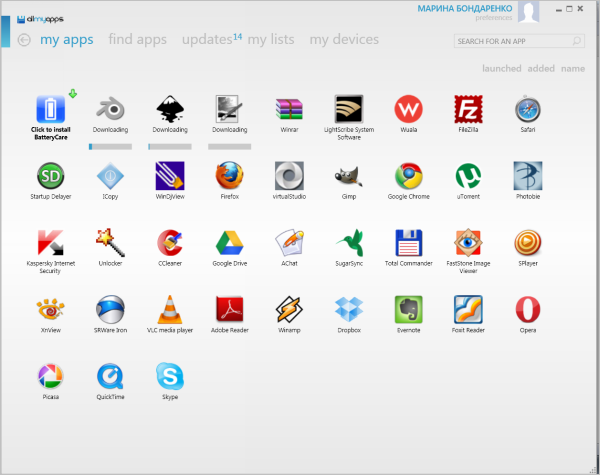600x475 pixels.
Task: Open the Dropbox icon
Action: pyautogui.click(x=349, y=309)
